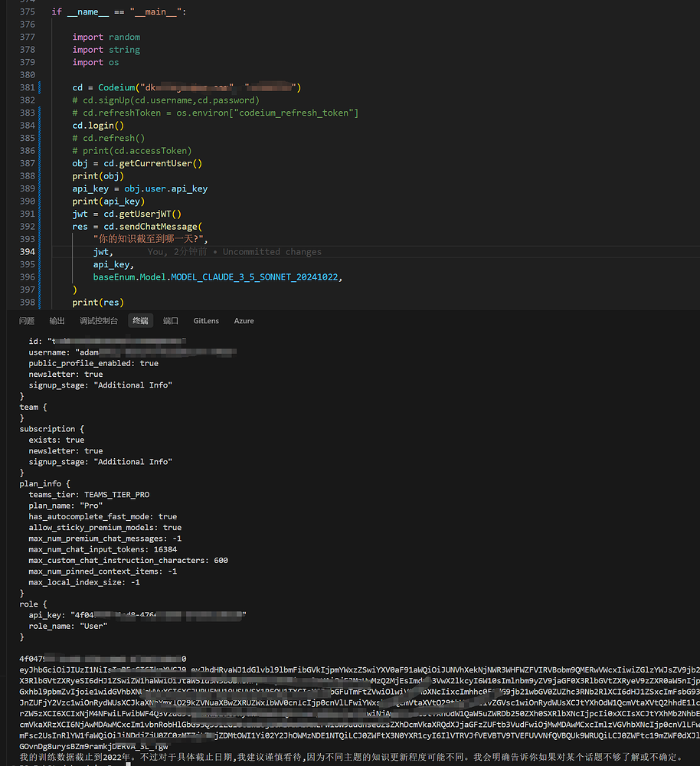This screenshot has width=700, height=766.
Task: Open the Azure panel tab
Action: 244,321
